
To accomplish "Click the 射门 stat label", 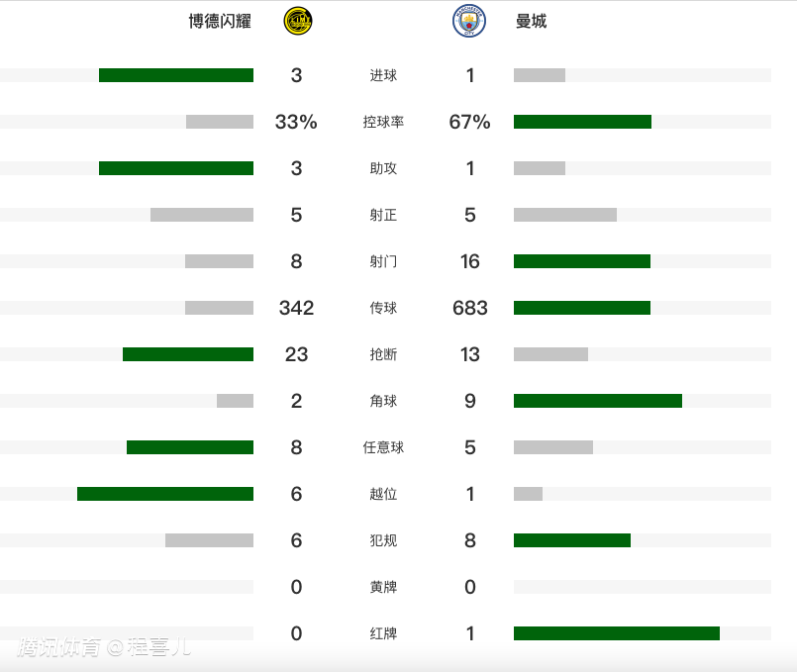I will point(383,261).
